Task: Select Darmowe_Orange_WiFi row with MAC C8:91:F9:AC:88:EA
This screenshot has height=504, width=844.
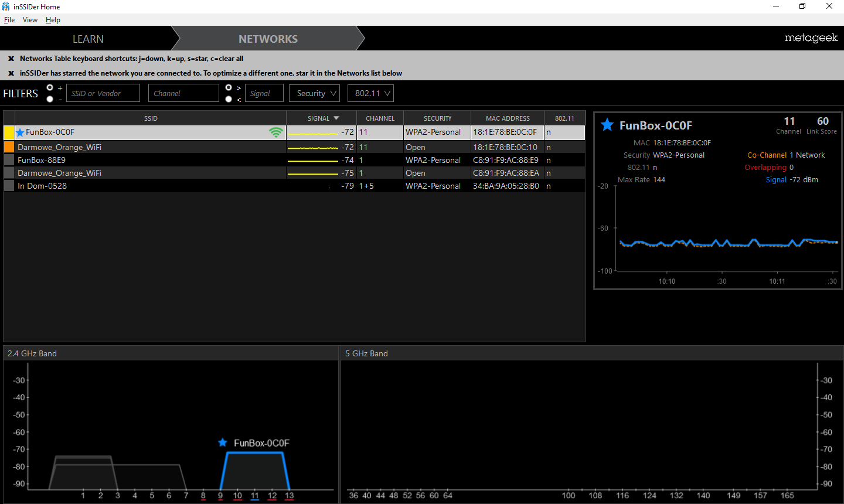Action: click(x=294, y=173)
